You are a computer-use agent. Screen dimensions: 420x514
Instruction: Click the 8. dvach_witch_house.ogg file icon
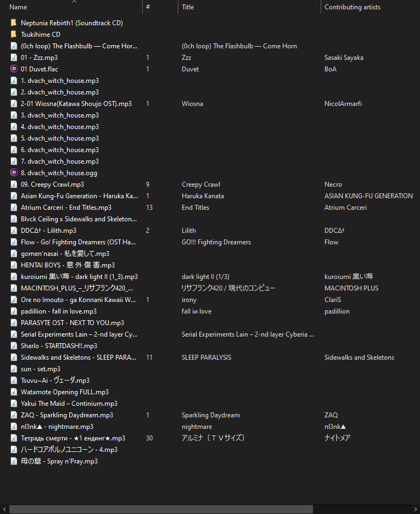(x=14, y=173)
